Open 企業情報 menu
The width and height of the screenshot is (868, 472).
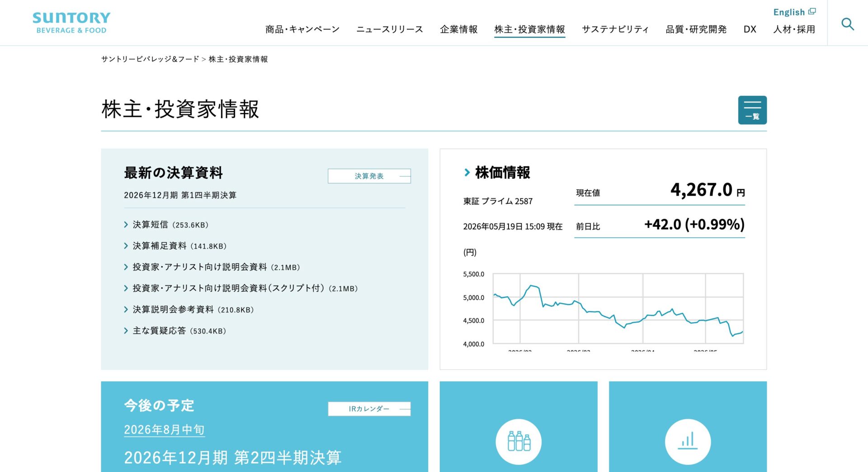point(459,29)
